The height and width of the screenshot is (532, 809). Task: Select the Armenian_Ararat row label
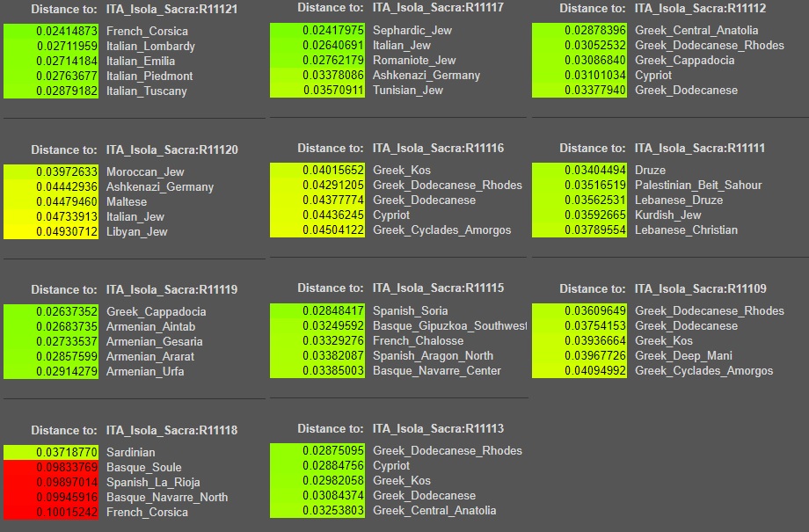tap(150, 356)
